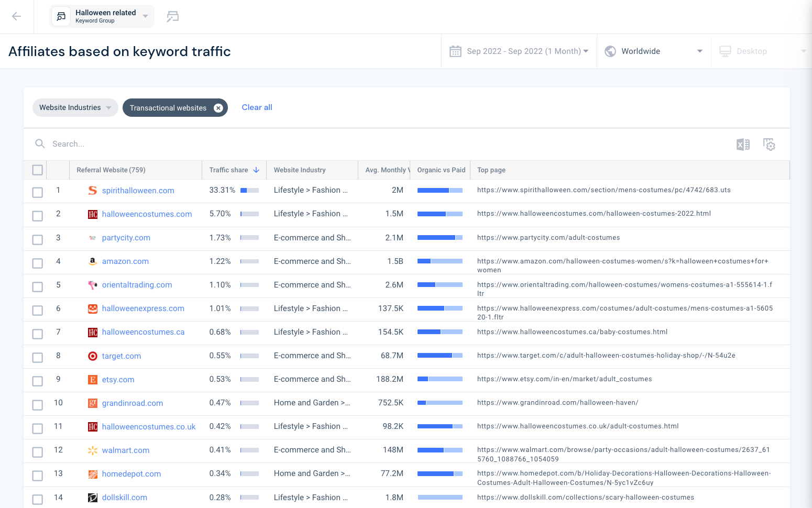
Task: Open the spirithalloween.com link
Action: pyautogui.click(x=138, y=191)
